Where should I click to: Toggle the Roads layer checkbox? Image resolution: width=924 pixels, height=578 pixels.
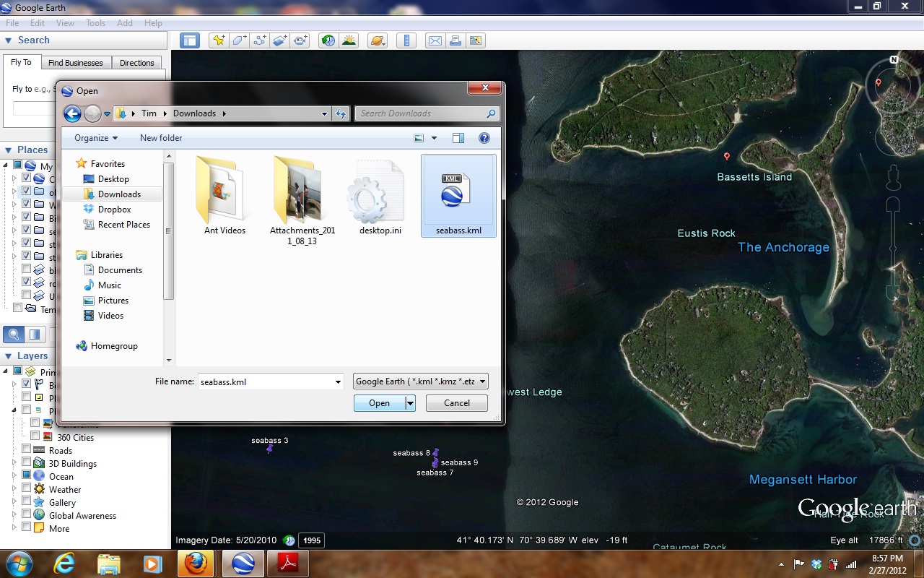[x=26, y=450]
